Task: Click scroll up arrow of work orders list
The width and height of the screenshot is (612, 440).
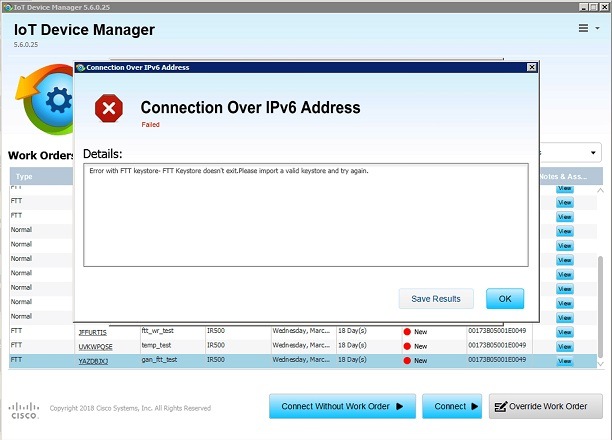Action: pyautogui.click(x=600, y=191)
